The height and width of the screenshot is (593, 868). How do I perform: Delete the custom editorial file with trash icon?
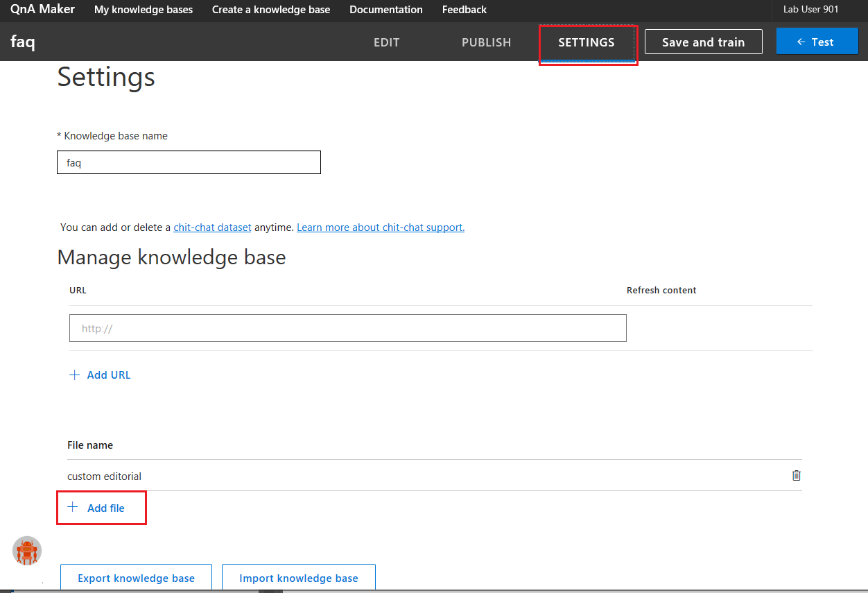coord(796,476)
